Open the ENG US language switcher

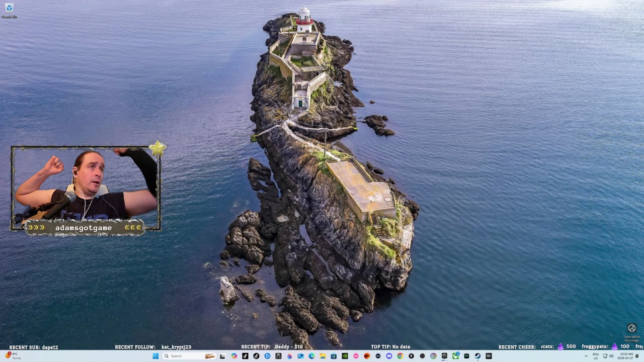point(596,356)
